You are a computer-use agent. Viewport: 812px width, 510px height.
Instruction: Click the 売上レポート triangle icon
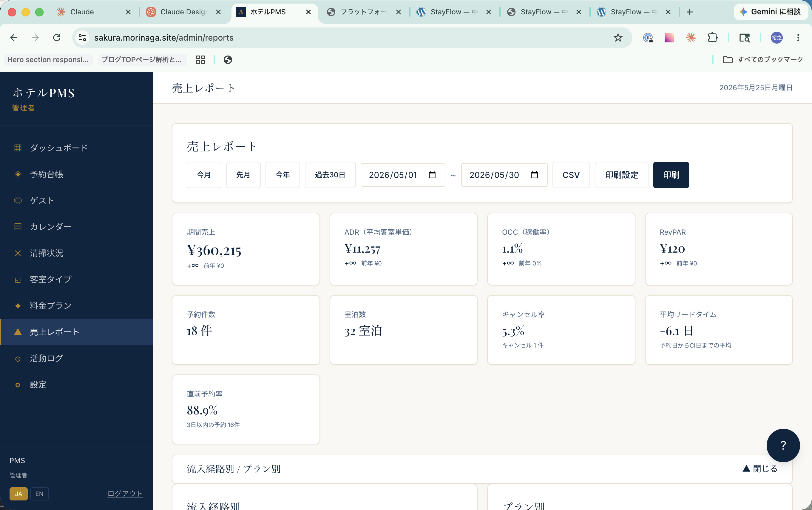pyautogui.click(x=18, y=332)
